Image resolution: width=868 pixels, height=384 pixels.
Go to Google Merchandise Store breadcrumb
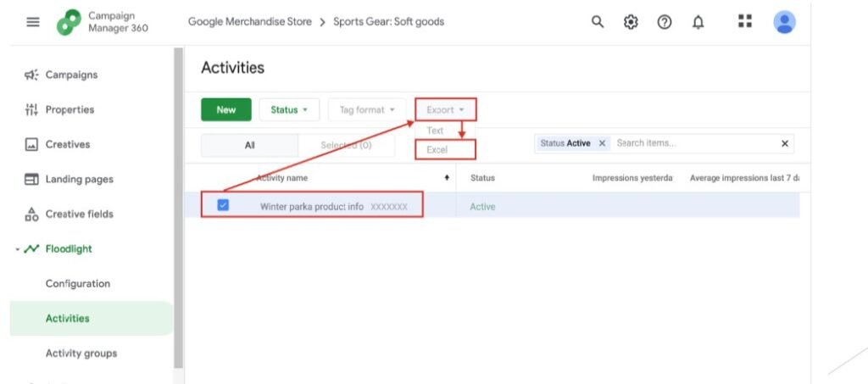click(x=250, y=22)
